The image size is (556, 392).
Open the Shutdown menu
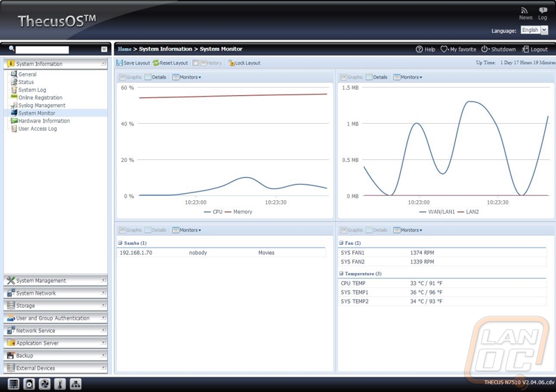(498, 49)
